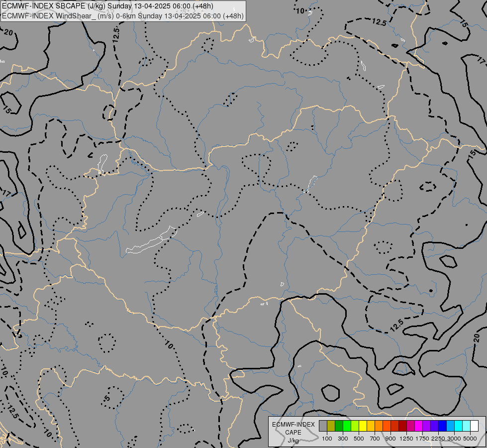487x448 pixels.
Task: Click the 1750 legend value
Action: (x=422, y=439)
